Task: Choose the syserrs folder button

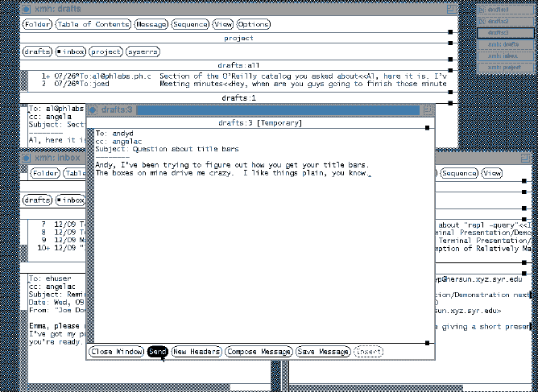Action: [x=141, y=52]
